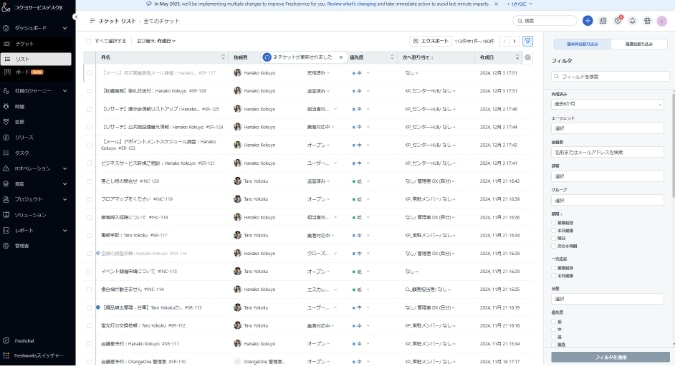Screen dimensions: 675x366
Task: Open the sort order dropdown 作成日
Action: [x=156, y=41]
